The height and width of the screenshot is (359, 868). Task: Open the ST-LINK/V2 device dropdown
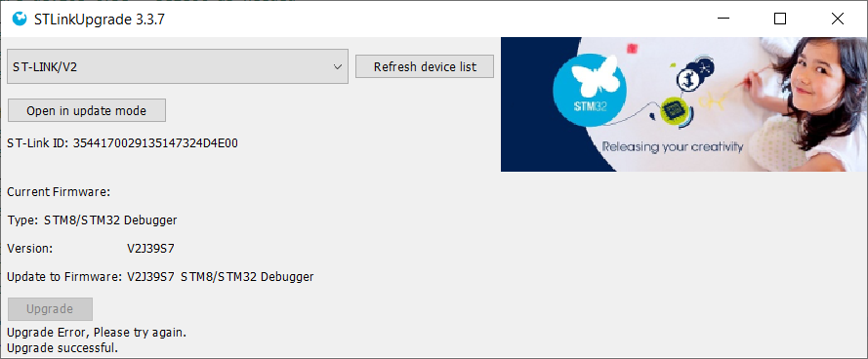(x=178, y=66)
